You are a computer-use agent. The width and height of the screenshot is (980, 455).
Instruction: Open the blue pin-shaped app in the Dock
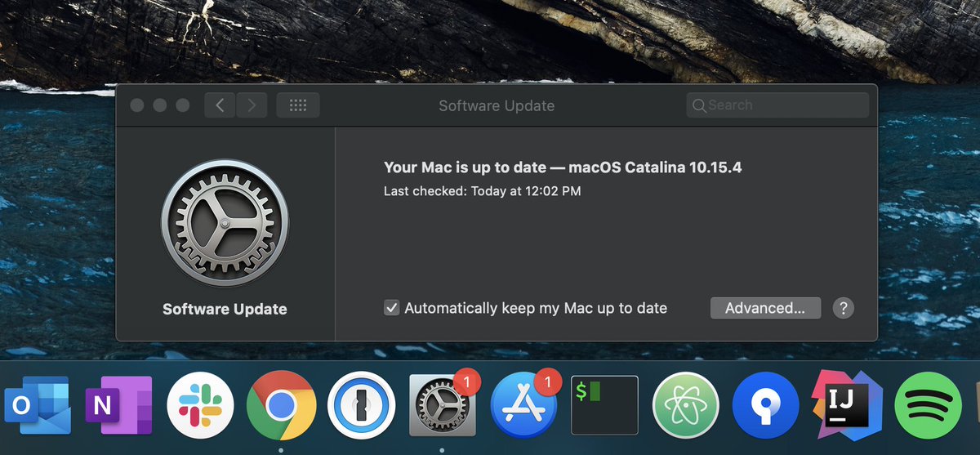click(x=766, y=406)
